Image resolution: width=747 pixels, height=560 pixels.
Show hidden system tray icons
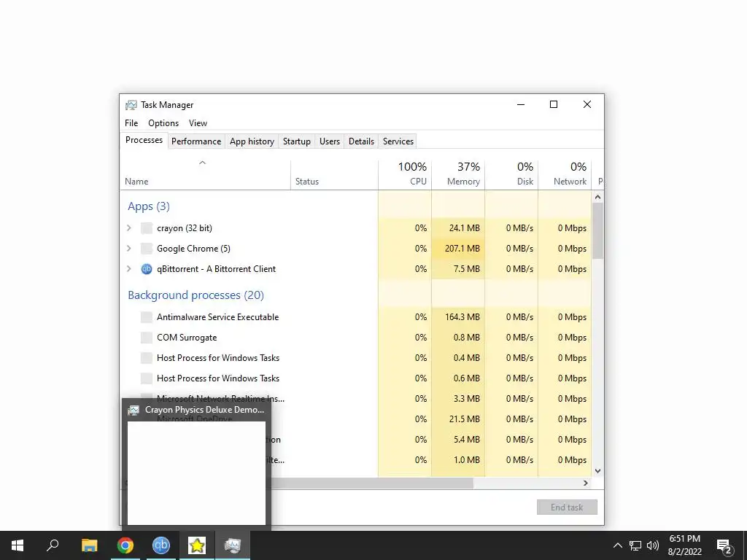coord(617,545)
